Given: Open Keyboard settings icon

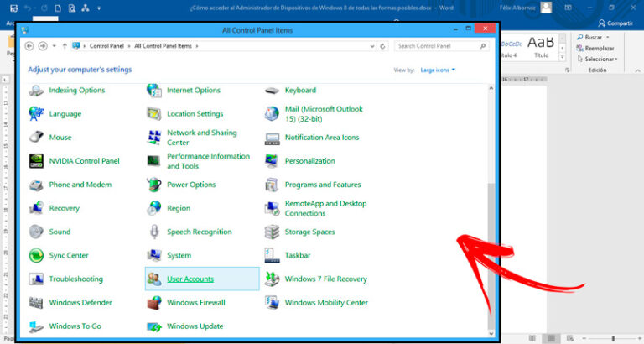Looking at the screenshot, I should pyautogui.click(x=272, y=91).
